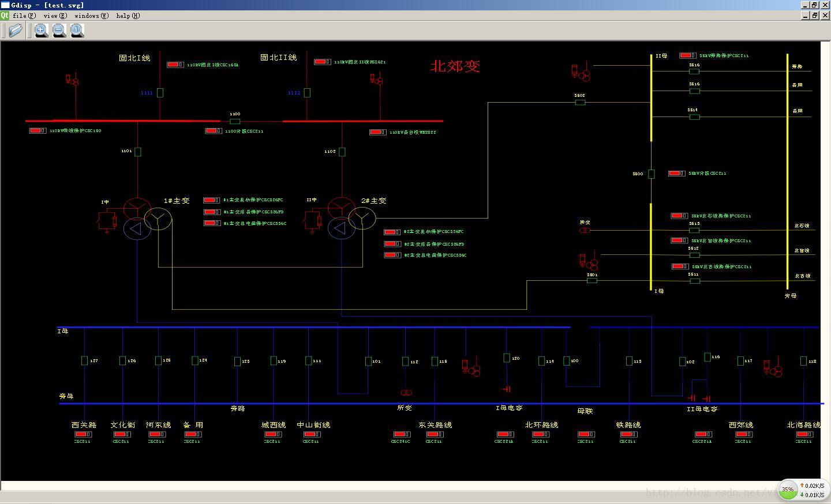Open the file menu
This screenshot has height=504, width=831.
pyautogui.click(x=24, y=16)
